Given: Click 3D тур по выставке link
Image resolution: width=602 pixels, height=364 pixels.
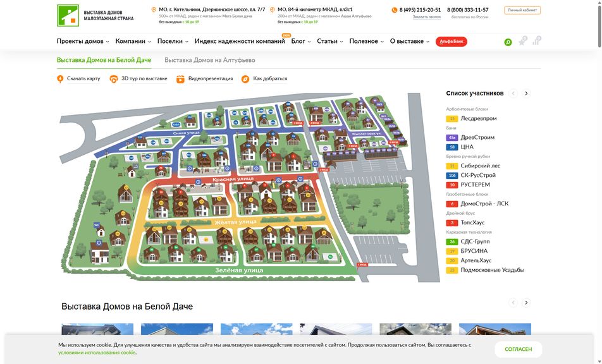Looking at the screenshot, I should click(x=144, y=78).
